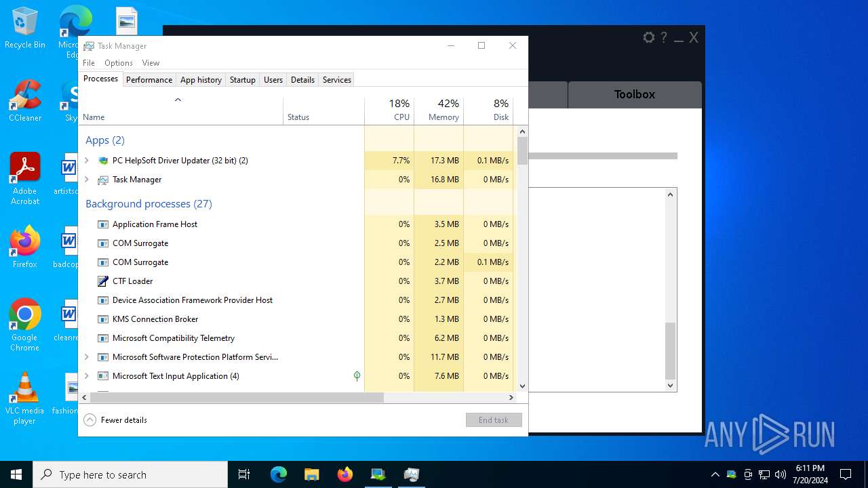
Task: Expand the Task Manager app row
Action: (86, 180)
